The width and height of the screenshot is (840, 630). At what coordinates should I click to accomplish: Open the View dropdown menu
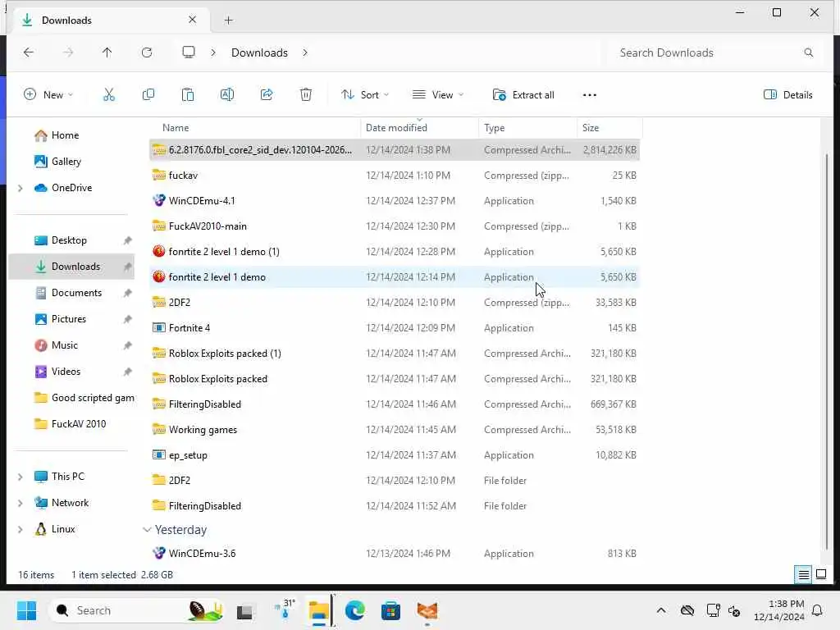[x=438, y=95]
